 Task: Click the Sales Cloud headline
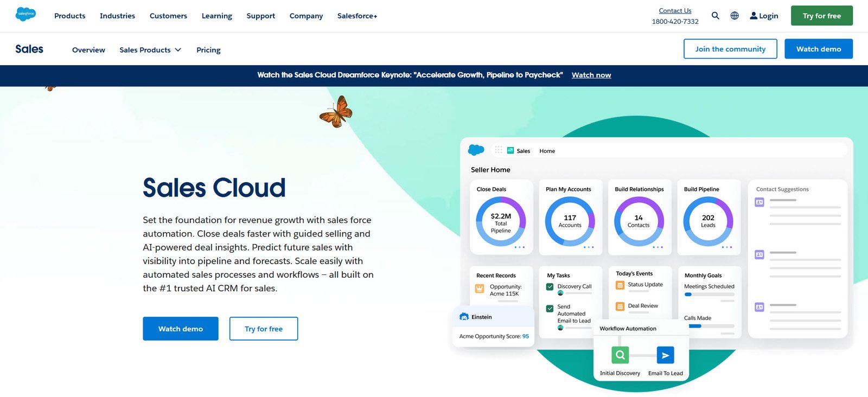(214, 188)
